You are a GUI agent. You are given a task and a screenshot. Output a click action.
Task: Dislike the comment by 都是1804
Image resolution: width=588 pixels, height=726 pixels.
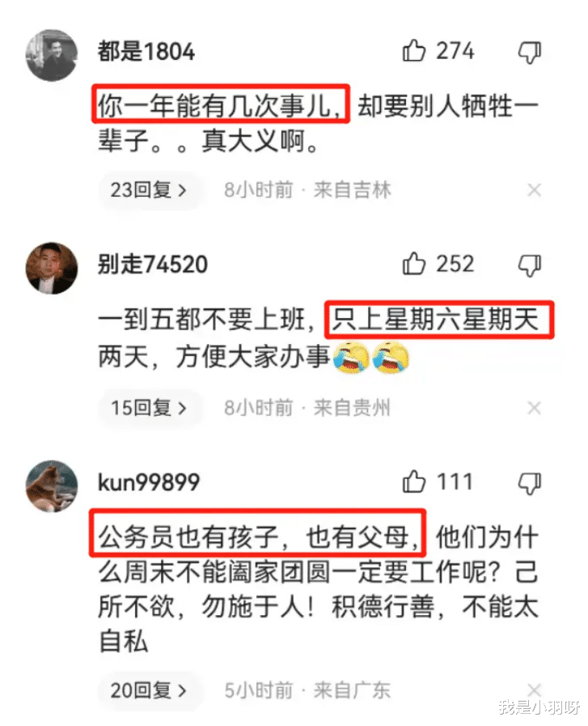[530, 52]
